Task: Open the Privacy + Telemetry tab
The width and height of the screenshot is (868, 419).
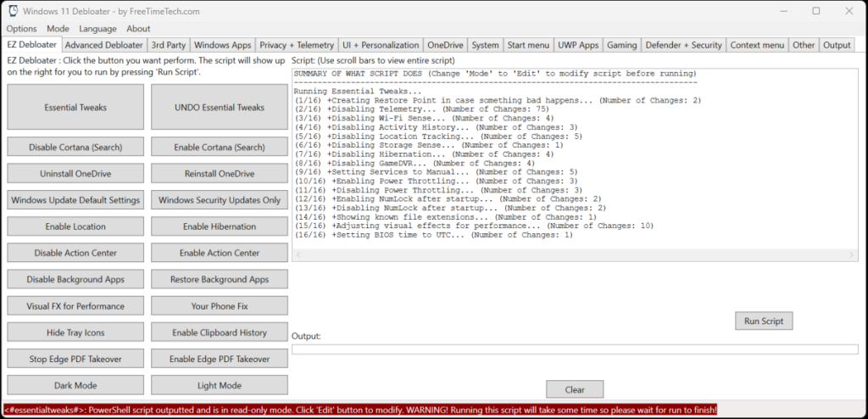Action: tap(297, 46)
